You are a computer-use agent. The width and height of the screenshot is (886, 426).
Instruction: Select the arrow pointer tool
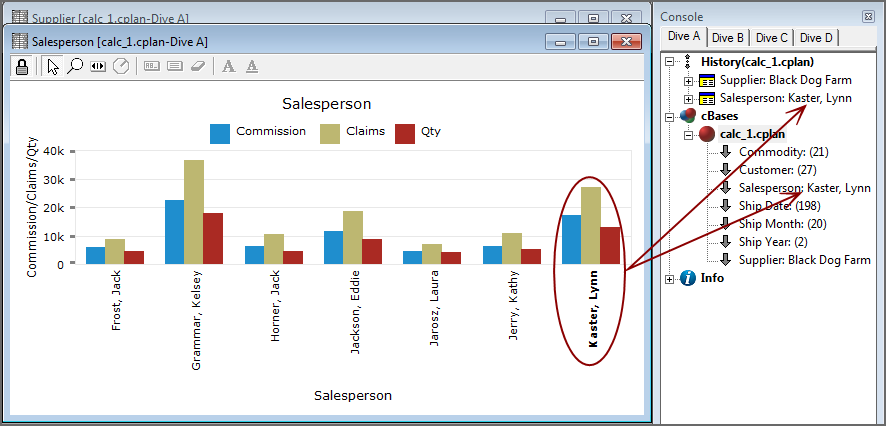[54, 67]
